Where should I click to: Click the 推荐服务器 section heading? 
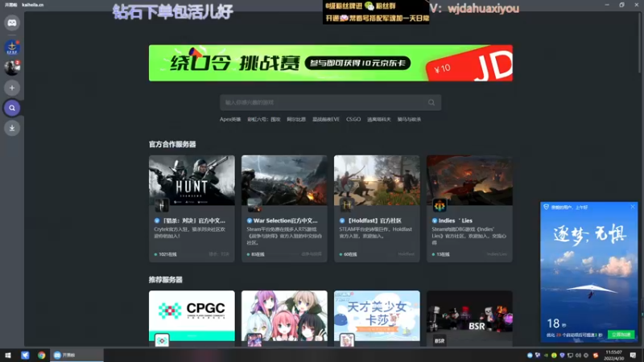[166, 280]
